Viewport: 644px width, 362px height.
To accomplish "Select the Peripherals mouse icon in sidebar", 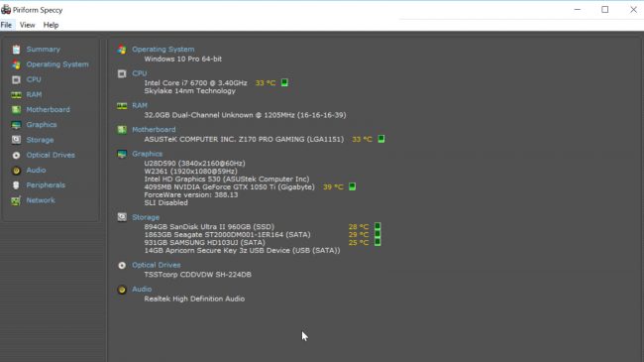I will [16, 185].
